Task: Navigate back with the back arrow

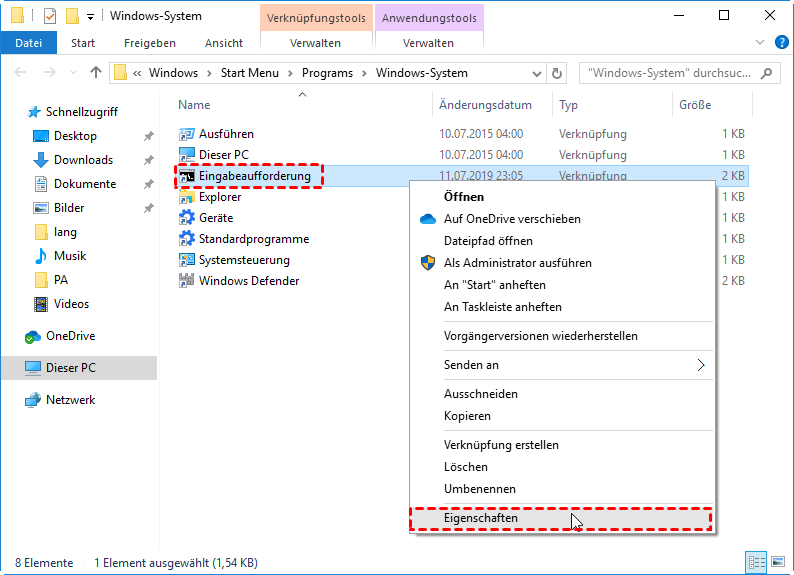Action: [20, 72]
